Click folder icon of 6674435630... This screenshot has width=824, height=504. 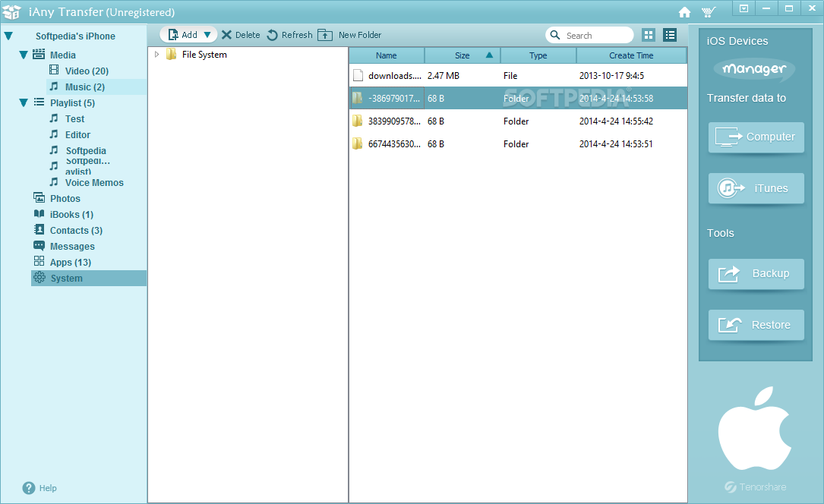[358, 143]
